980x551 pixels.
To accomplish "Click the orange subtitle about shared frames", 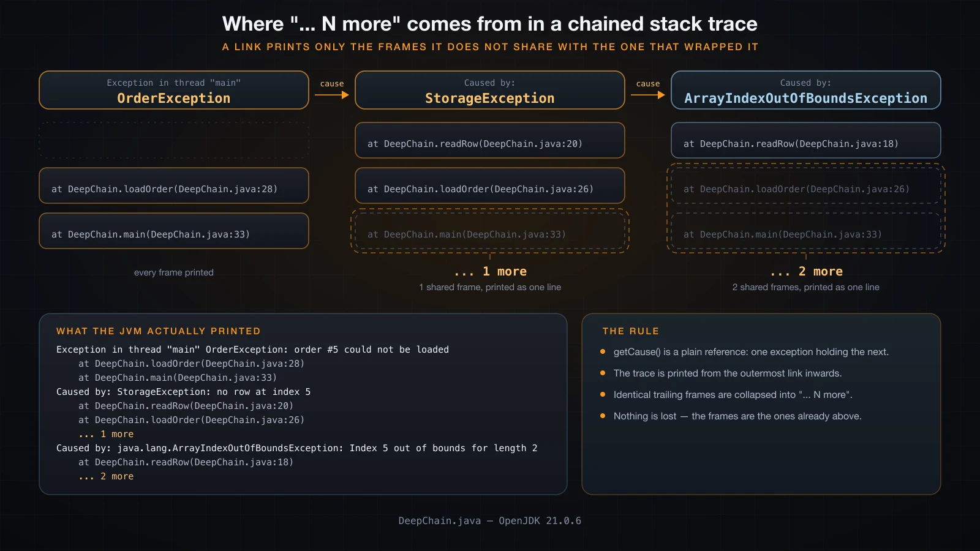I will point(490,47).
